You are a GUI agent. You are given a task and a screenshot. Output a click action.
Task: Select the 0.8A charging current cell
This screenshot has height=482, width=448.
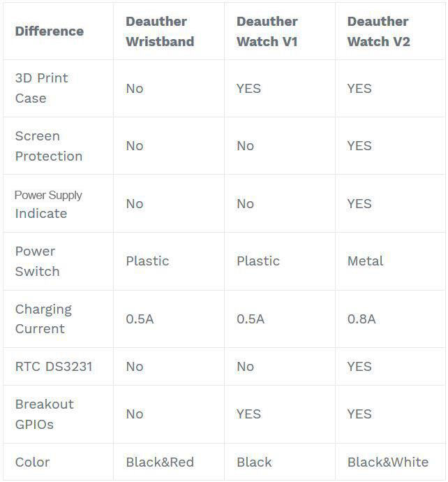point(361,319)
